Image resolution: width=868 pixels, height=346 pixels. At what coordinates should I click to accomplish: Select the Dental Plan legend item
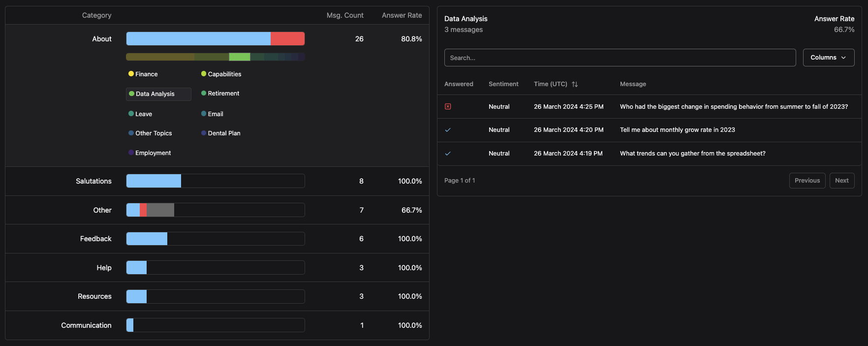220,133
